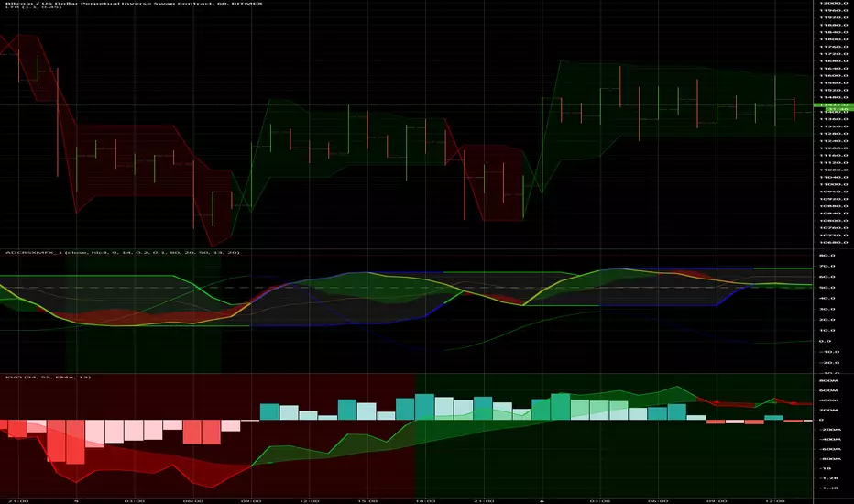The image size is (854, 504).
Task: Select the day 6 date marker
Action: pos(542,500)
